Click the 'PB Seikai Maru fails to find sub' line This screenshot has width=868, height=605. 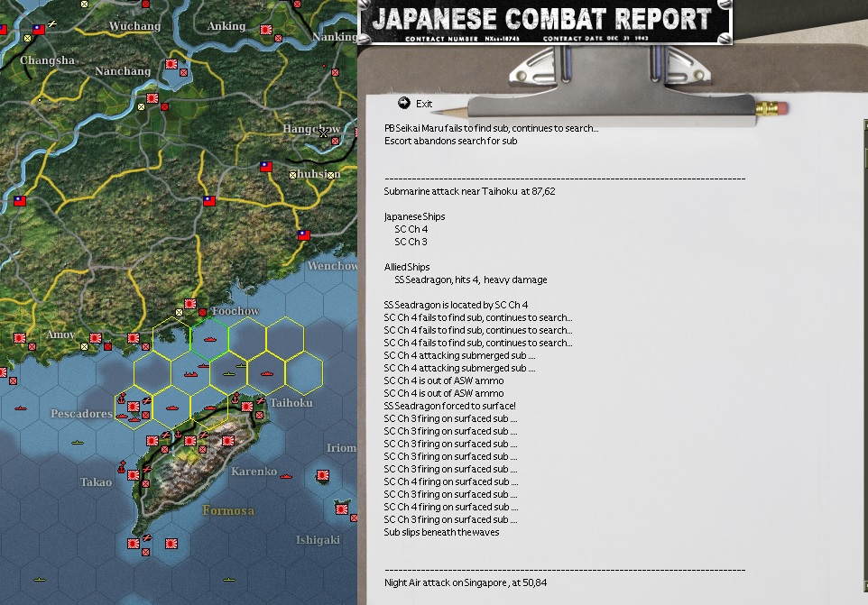tap(491, 128)
